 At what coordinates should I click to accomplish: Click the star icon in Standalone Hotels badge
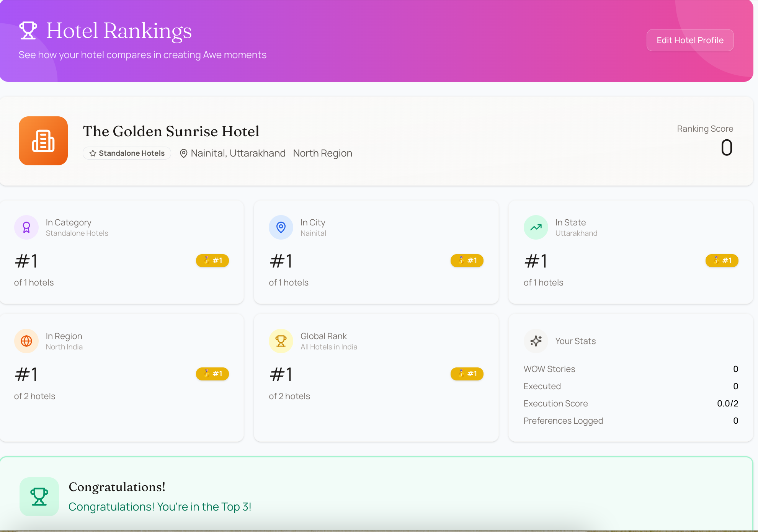tap(93, 153)
